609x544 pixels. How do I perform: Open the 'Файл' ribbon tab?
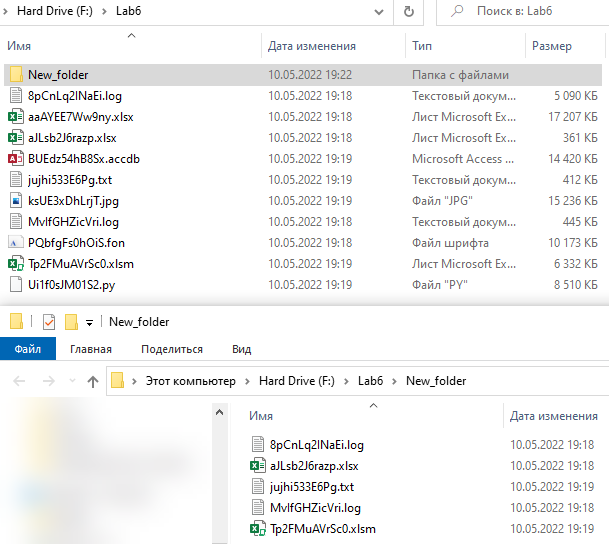coord(28,349)
